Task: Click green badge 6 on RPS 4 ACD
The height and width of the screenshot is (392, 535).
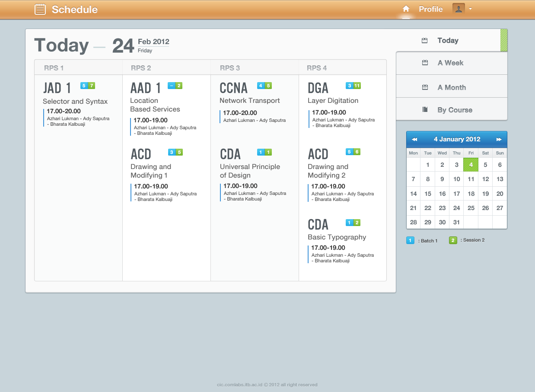Action: click(x=357, y=152)
